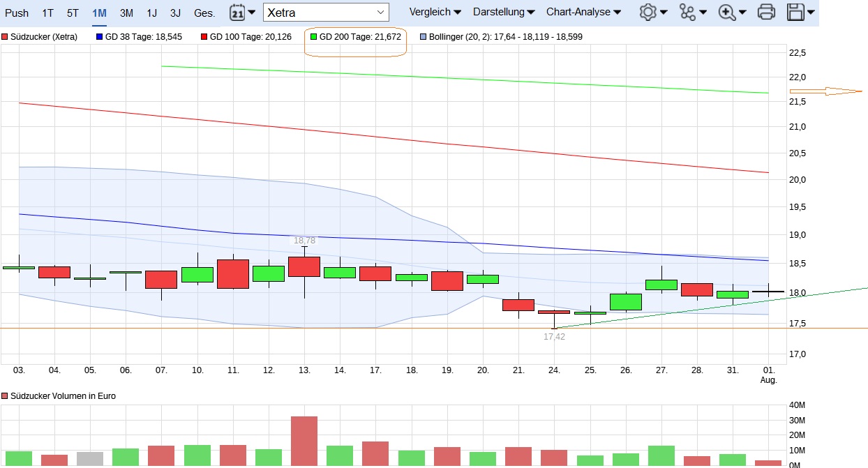Switch to the 1T time range

tap(47, 13)
